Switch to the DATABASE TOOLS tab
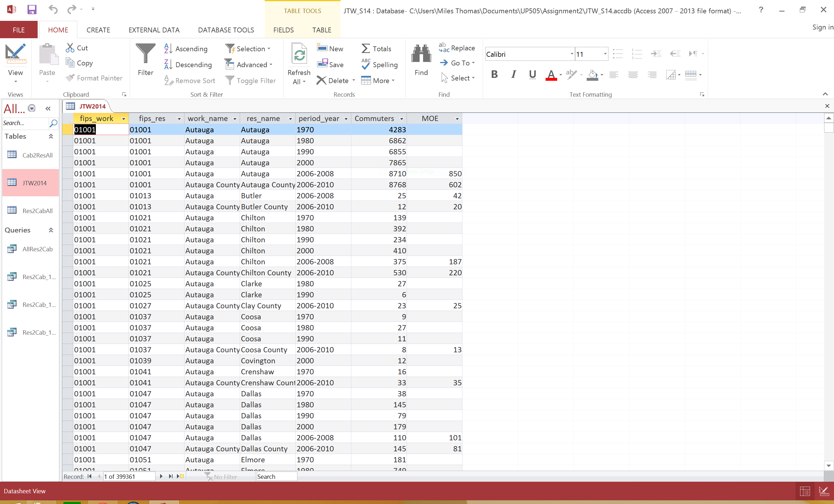This screenshot has height=504, width=834. pos(226,30)
